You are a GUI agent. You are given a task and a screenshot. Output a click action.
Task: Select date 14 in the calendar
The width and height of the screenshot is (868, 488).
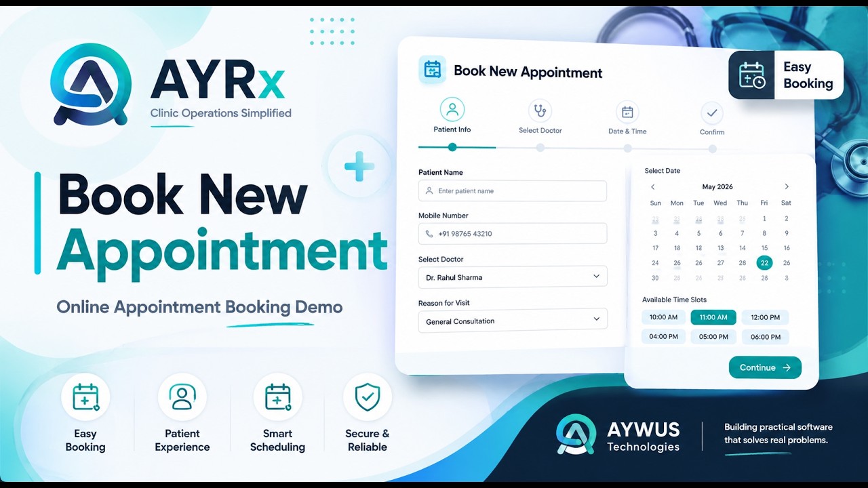[x=743, y=248]
